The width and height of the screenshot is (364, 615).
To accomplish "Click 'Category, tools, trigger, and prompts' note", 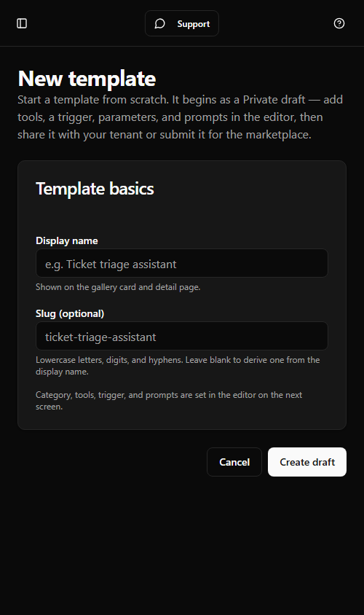I will 169,401.
